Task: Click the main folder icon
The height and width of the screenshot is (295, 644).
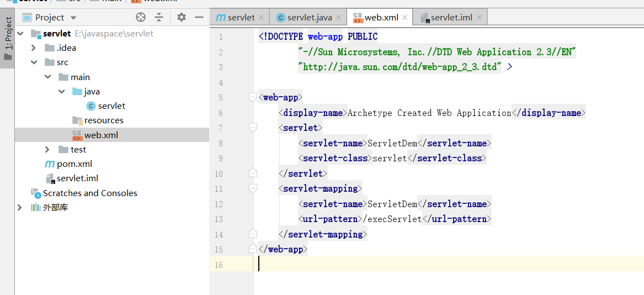Action: tap(63, 77)
